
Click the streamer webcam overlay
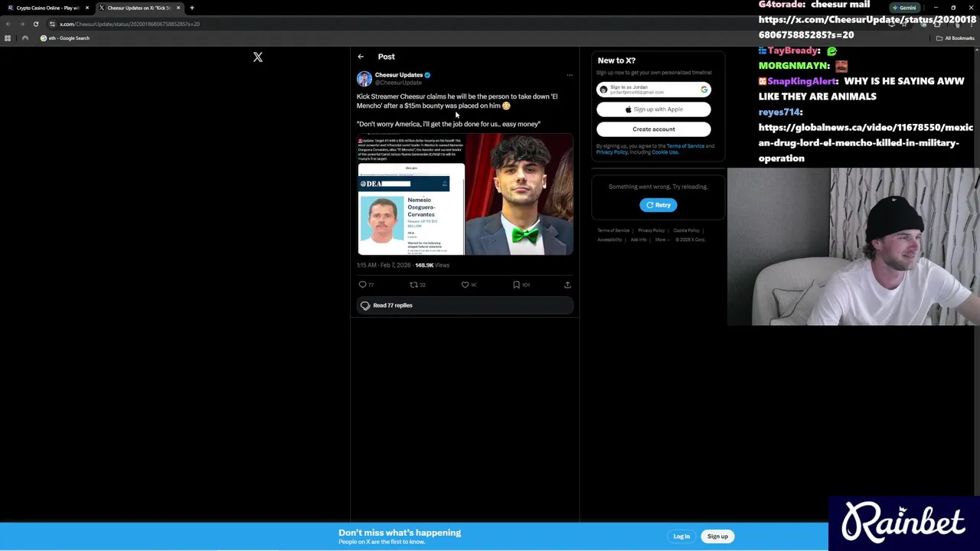tap(854, 247)
